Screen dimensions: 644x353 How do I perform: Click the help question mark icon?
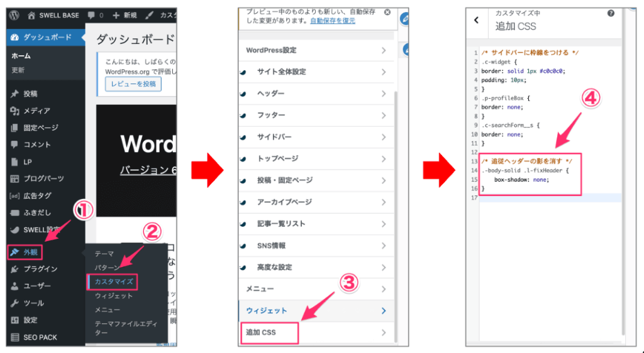coord(611,13)
